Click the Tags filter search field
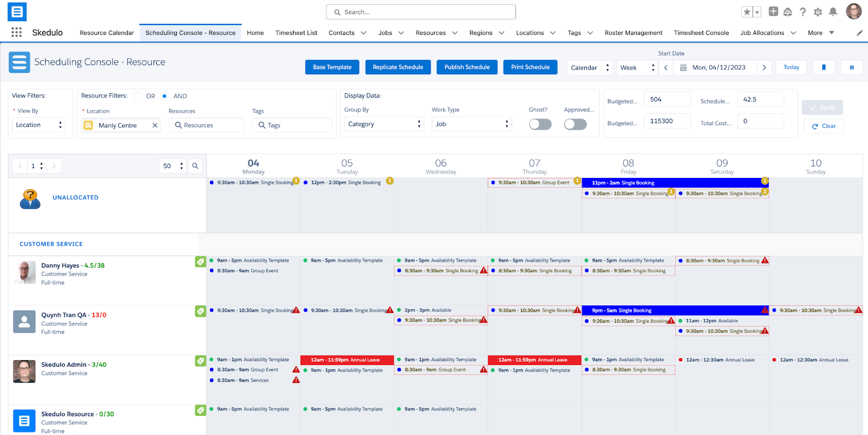The width and height of the screenshot is (868, 435). click(x=292, y=125)
